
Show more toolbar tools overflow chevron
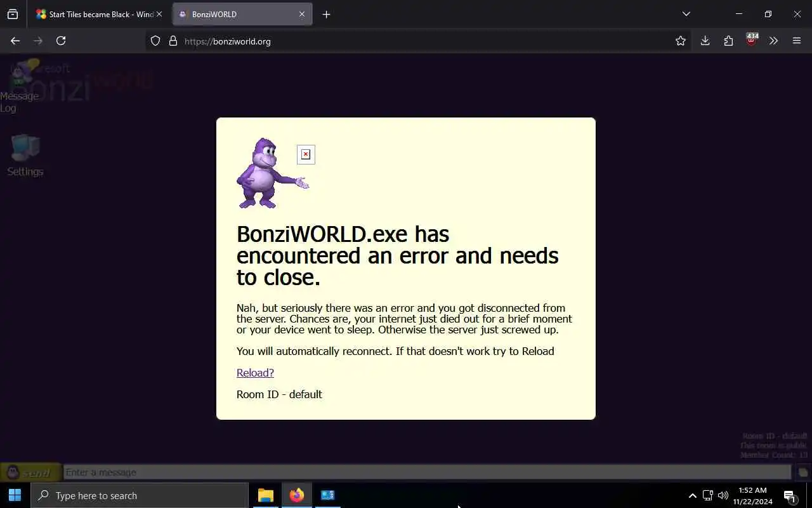(773, 41)
